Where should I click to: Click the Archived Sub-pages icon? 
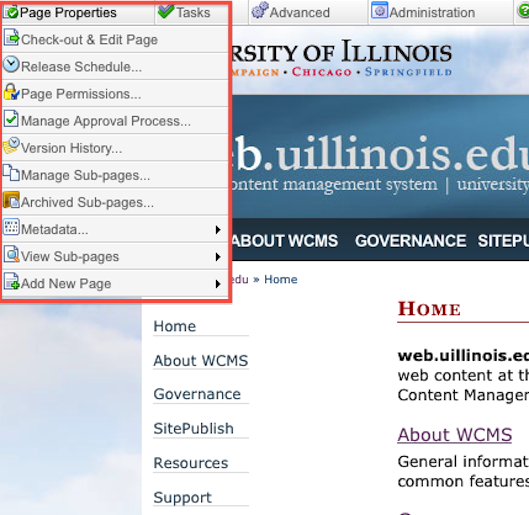point(11,200)
